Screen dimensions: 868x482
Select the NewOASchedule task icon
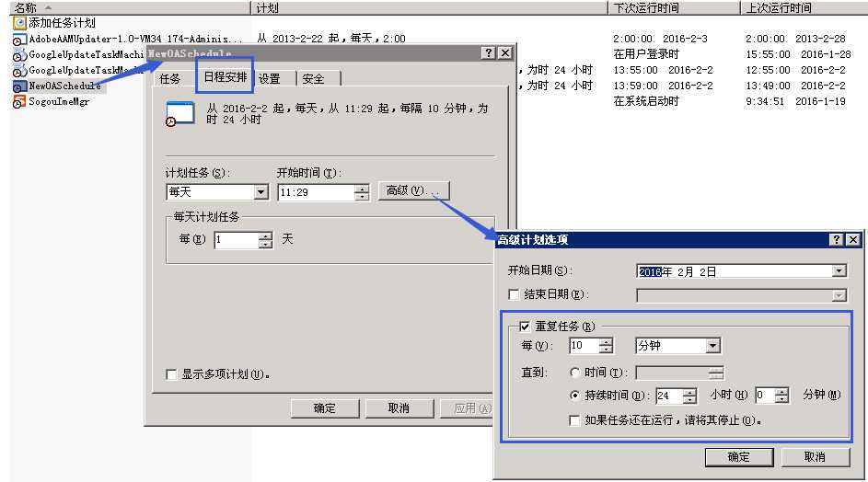coord(19,86)
